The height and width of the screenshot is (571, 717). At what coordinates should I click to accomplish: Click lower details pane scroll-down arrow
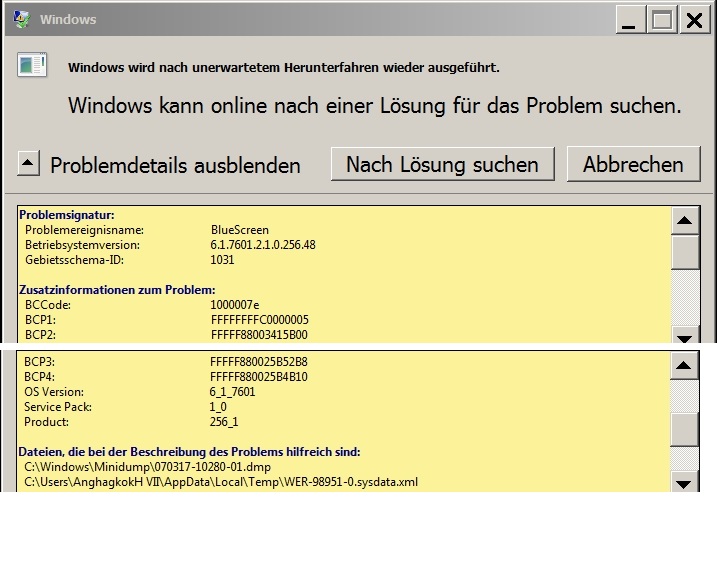click(x=684, y=483)
